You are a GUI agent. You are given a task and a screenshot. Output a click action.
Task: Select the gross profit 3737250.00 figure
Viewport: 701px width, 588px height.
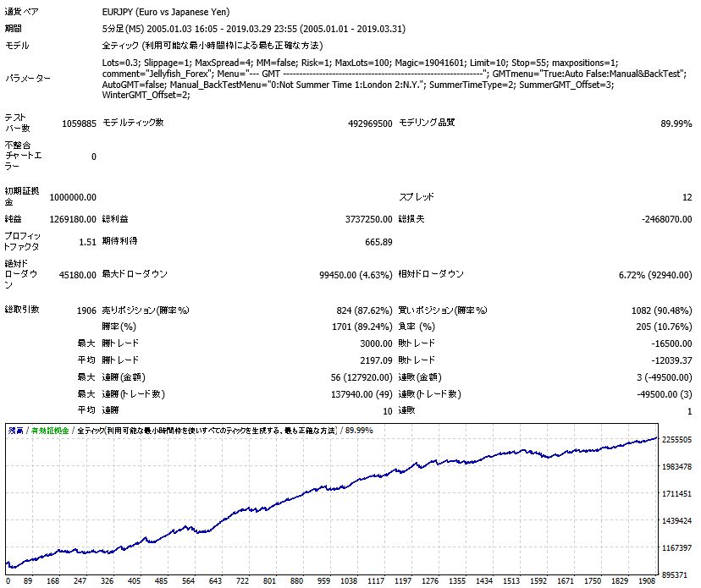click(368, 219)
